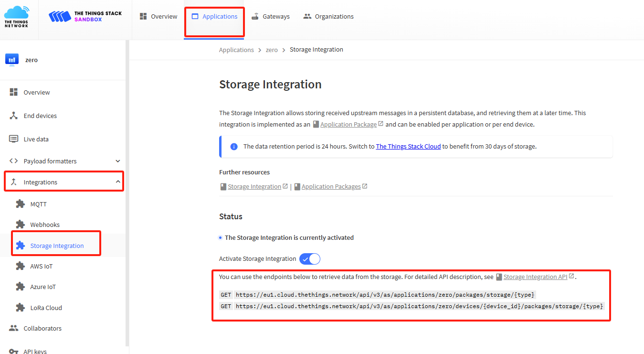Click the Collaborators people icon

coord(14,328)
